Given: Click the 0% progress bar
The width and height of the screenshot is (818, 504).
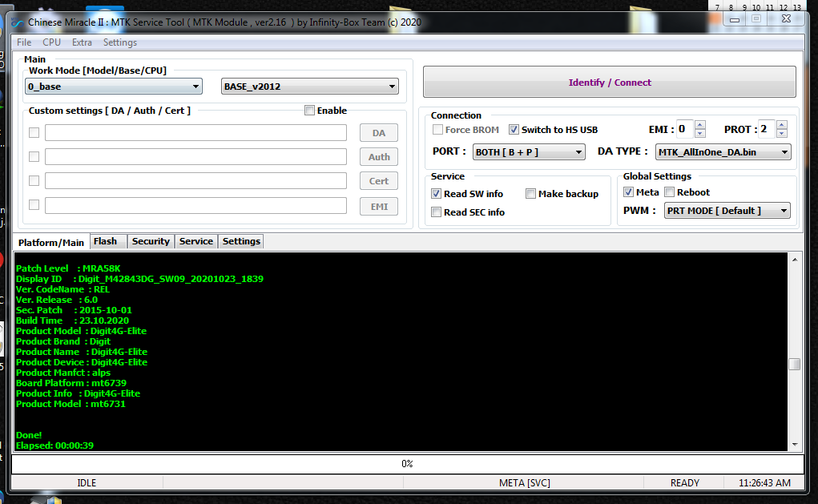Looking at the screenshot, I should pos(408,463).
